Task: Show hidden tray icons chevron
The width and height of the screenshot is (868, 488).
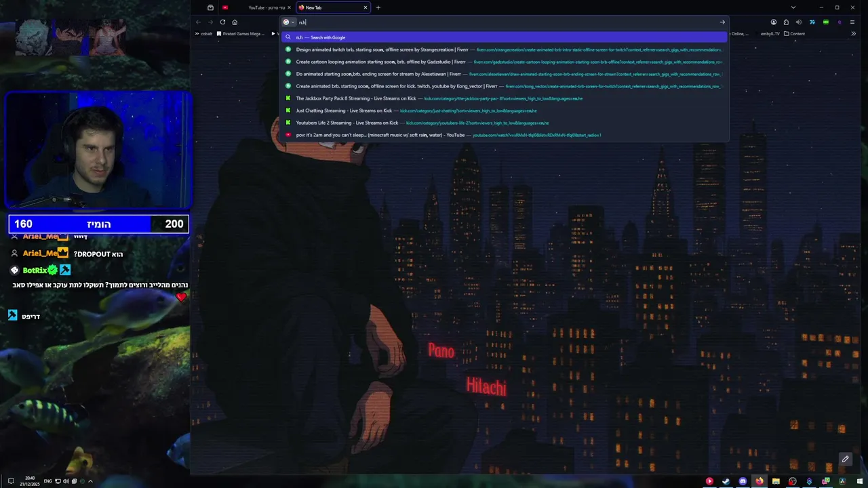Action: tap(90, 481)
